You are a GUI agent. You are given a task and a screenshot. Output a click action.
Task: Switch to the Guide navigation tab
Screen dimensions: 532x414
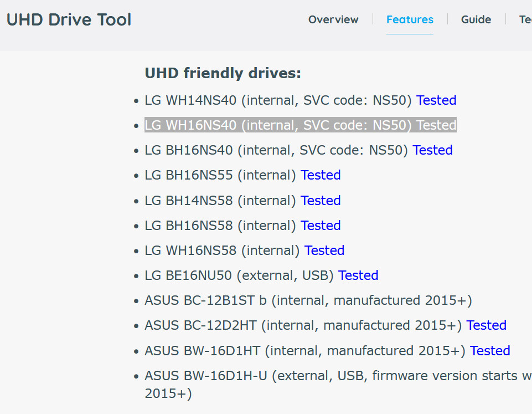point(476,20)
